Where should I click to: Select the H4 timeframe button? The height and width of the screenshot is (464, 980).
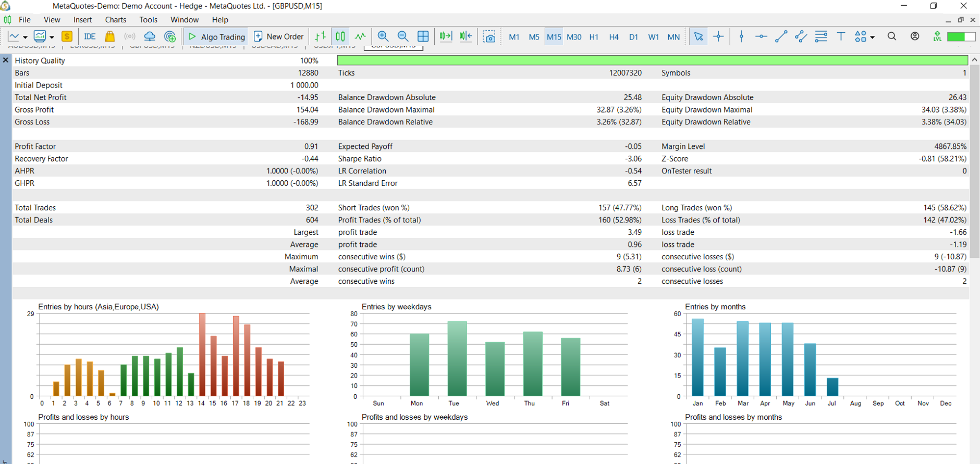pos(614,37)
